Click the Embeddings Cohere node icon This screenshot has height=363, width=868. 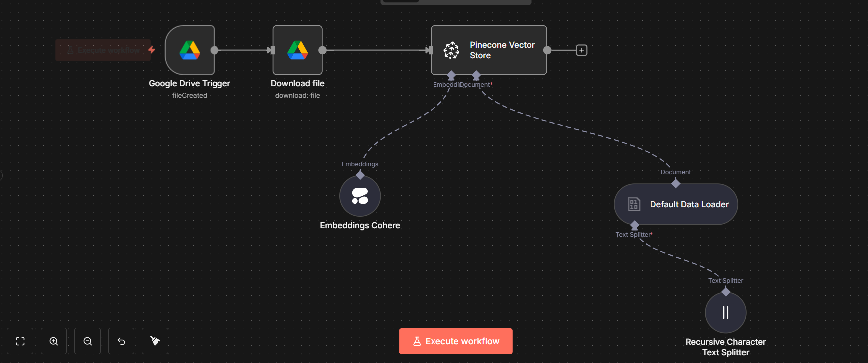click(x=360, y=196)
